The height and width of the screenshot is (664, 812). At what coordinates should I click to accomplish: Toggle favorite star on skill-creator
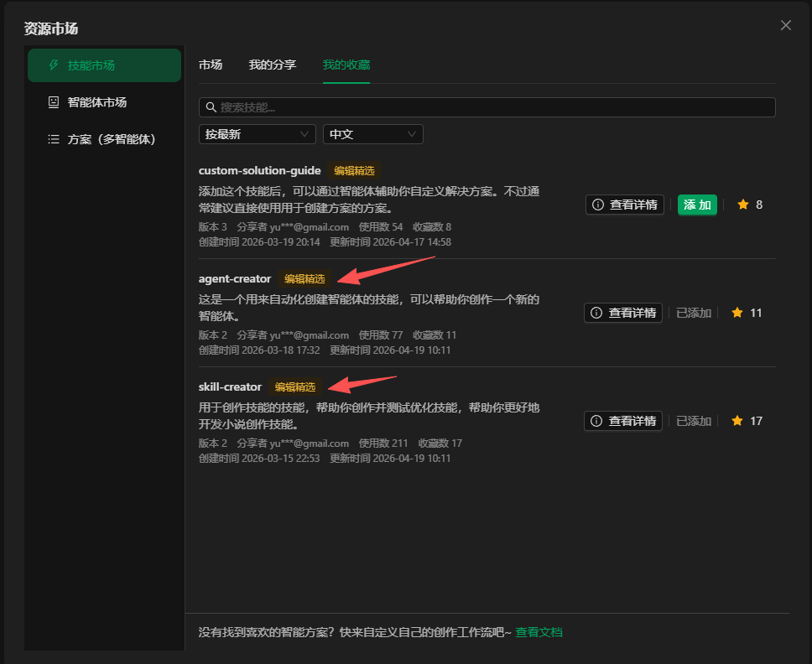pyautogui.click(x=737, y=421)
